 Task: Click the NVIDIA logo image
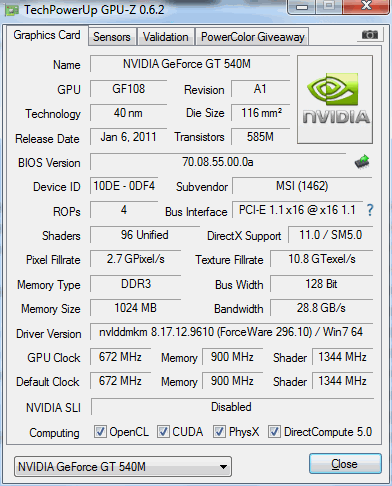[x=335, y=100]
